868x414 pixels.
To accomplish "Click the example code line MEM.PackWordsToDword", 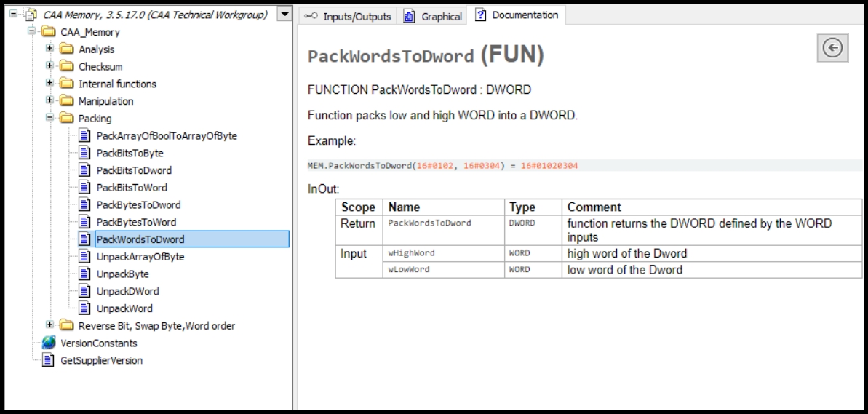I will coord(443,165).
